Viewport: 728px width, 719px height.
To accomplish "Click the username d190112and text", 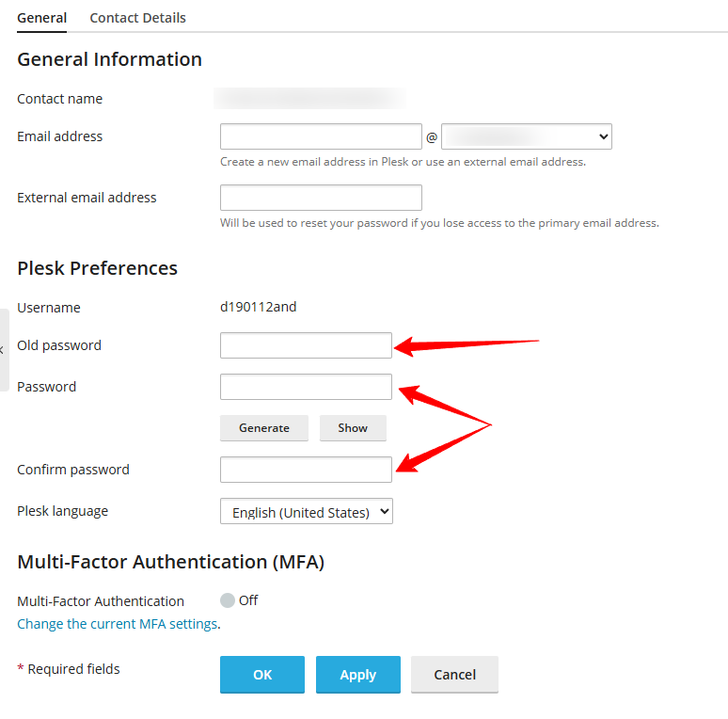I will 258,307.
